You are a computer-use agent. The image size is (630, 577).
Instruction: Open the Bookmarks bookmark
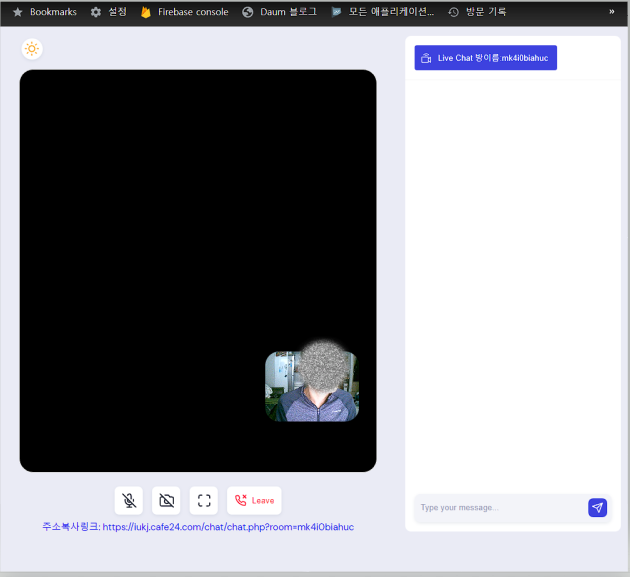(45, 12)
